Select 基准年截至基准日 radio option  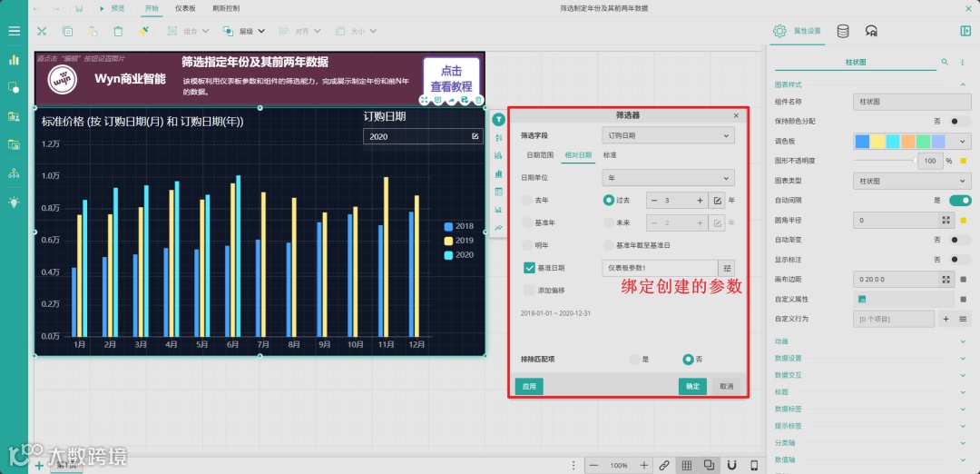(x=608, y=245)
